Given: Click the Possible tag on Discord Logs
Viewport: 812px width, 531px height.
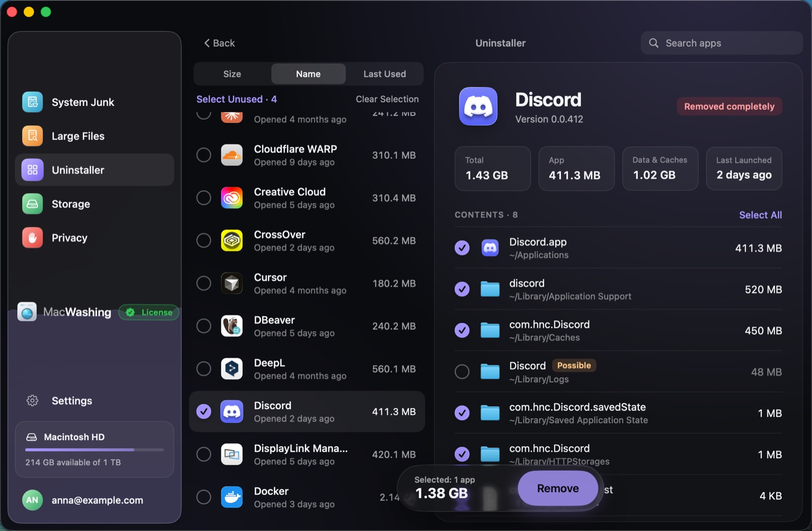Looking at the screenshot, I should [x=574, y=366].
